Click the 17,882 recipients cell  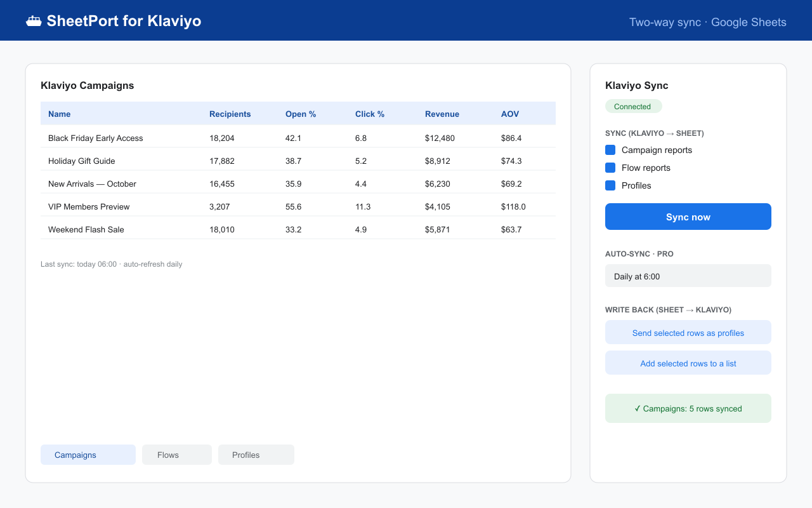(222, 161)
